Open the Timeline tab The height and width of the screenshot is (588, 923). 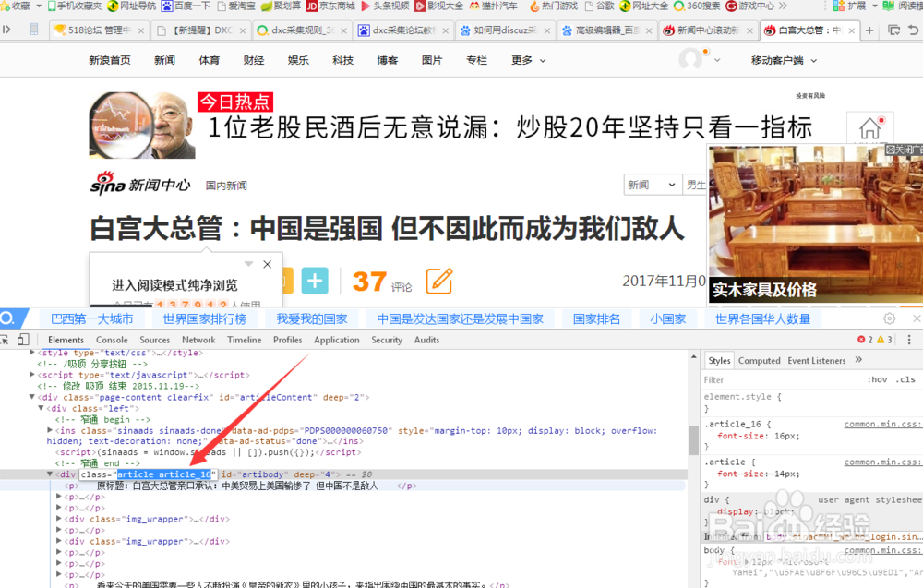tap(245, 340)
